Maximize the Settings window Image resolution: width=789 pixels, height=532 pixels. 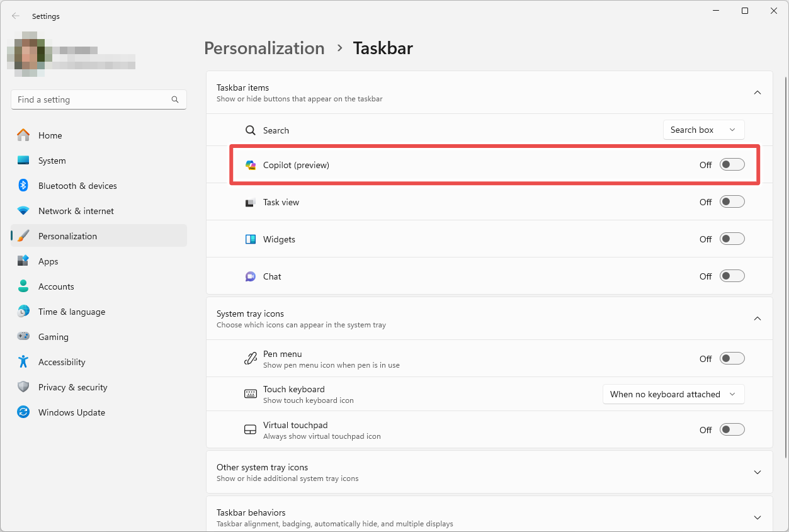pos(745,11)
